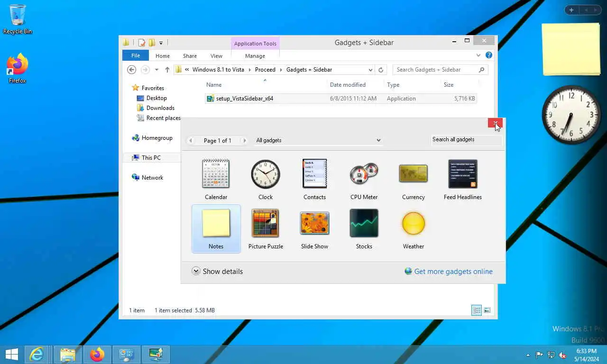Select the Notes gadget

(216, 229)
